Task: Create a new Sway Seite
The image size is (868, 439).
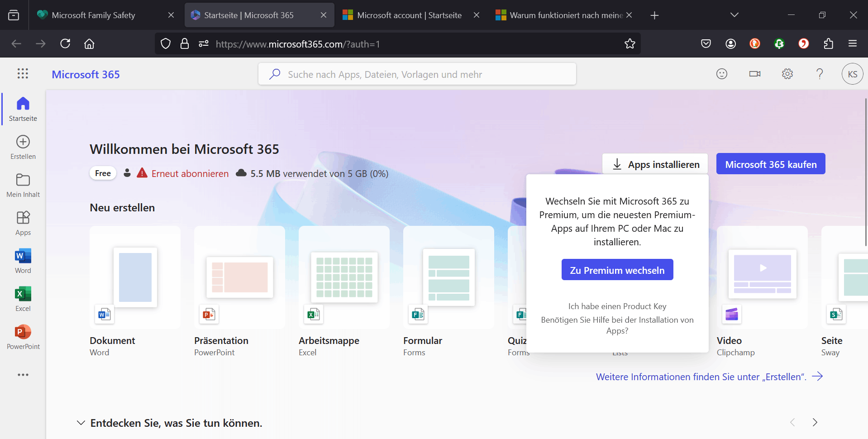Action: point(844,292)
